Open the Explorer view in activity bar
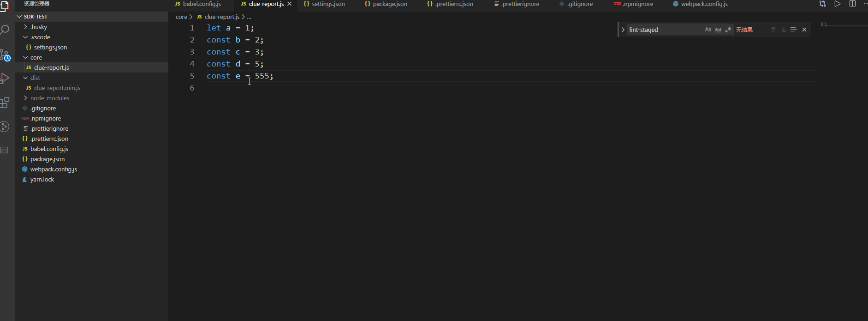Image resolution: width=868 pixels, height=321 pixels. click(4, 6)
